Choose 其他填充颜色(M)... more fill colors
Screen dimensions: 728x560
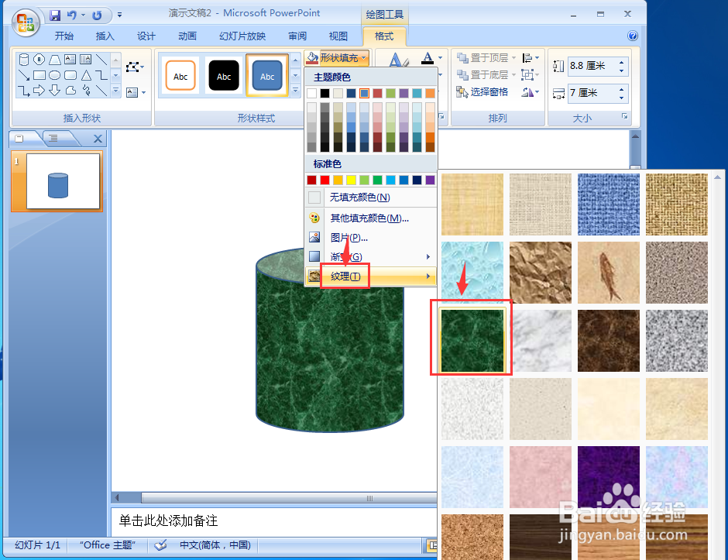[x=370, y=218]
